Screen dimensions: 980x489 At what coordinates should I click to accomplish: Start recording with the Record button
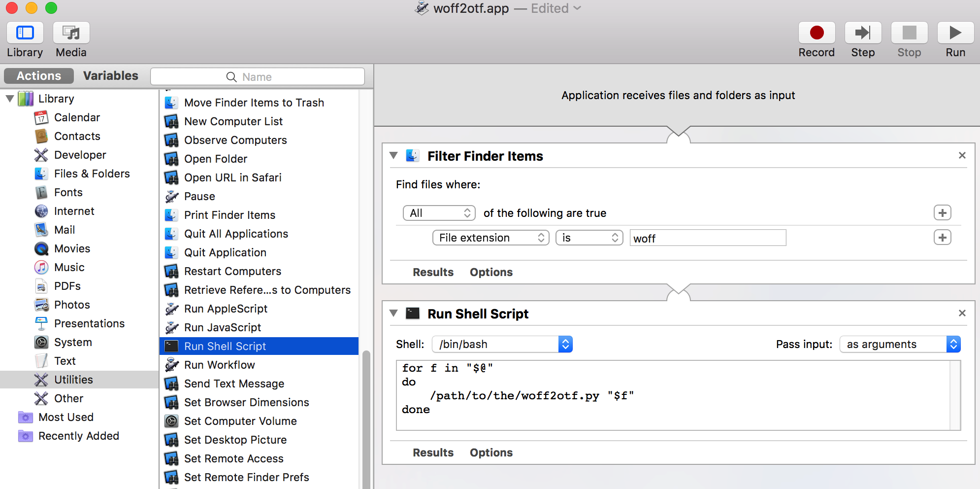(x=817, y=33)
